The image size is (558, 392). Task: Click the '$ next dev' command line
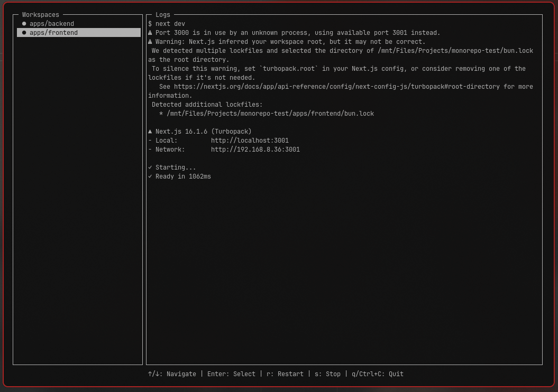[167, 24]
